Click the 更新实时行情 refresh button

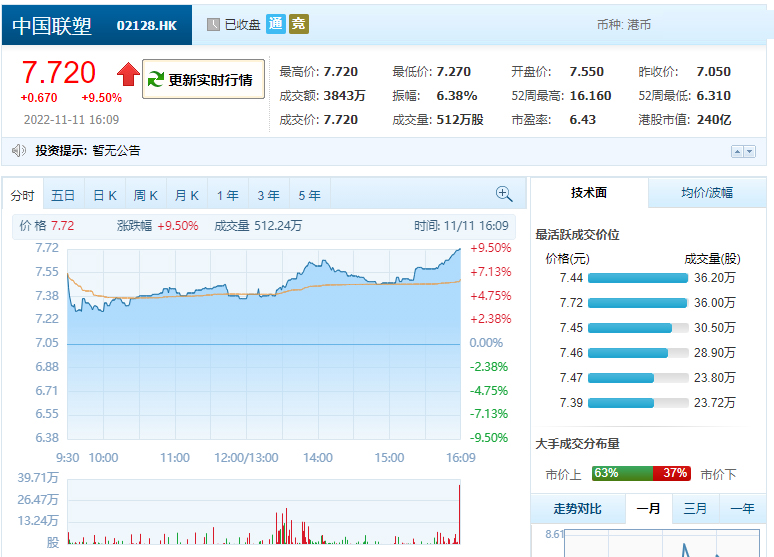point(203,79)
